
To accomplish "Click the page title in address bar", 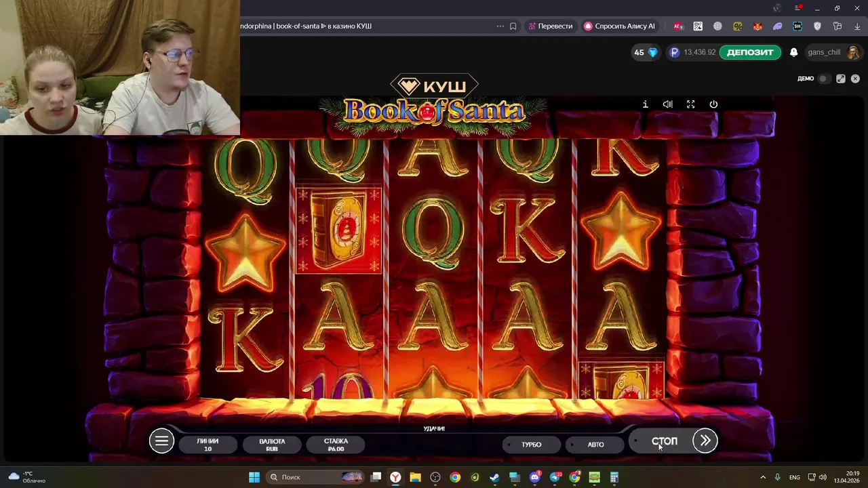I will tap(306, 26).
